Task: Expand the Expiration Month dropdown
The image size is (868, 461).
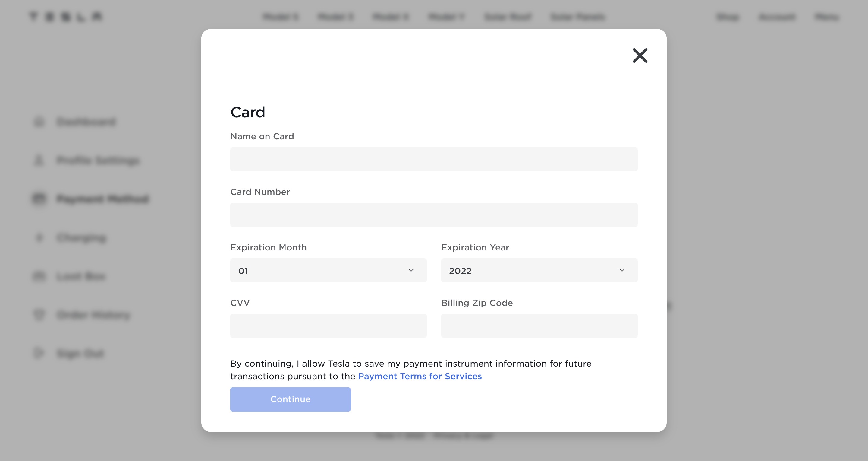Action: click(x=328, y=270)
